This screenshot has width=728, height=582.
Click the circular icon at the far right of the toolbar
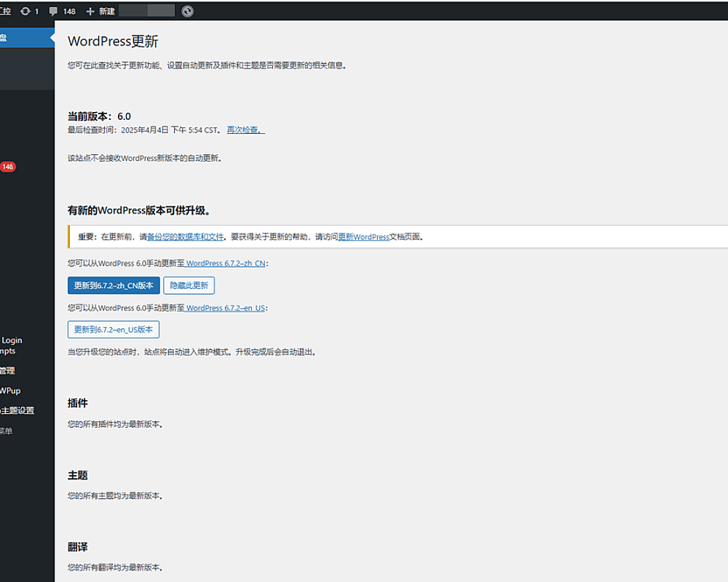click(x=187, y=10)
